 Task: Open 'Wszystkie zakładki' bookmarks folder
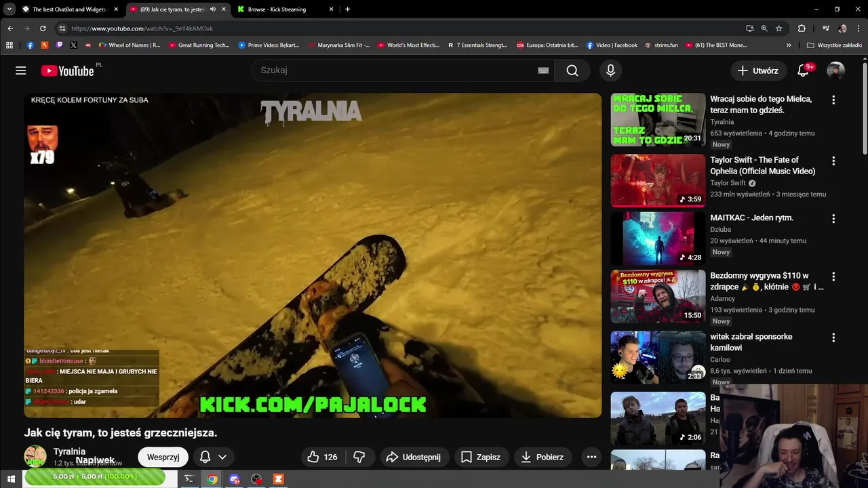[834, 45]
